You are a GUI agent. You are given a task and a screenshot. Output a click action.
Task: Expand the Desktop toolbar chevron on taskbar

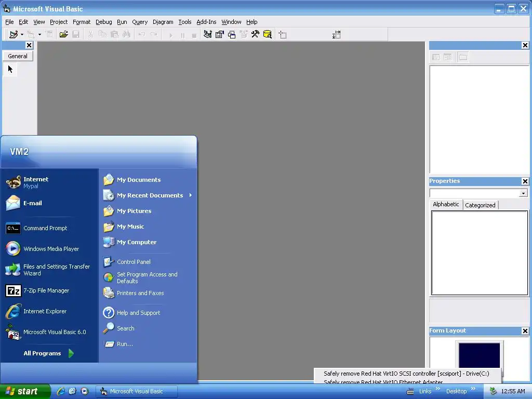point(473,389)
